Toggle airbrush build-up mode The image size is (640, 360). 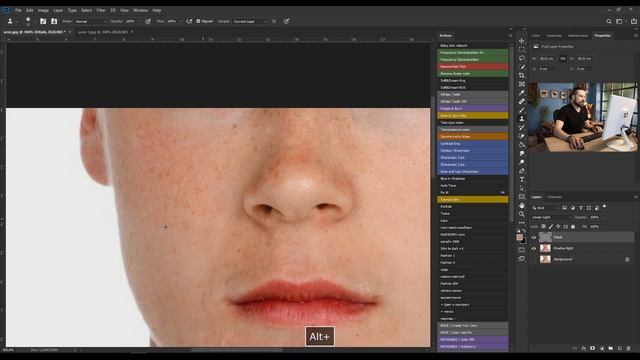[189, 21]
